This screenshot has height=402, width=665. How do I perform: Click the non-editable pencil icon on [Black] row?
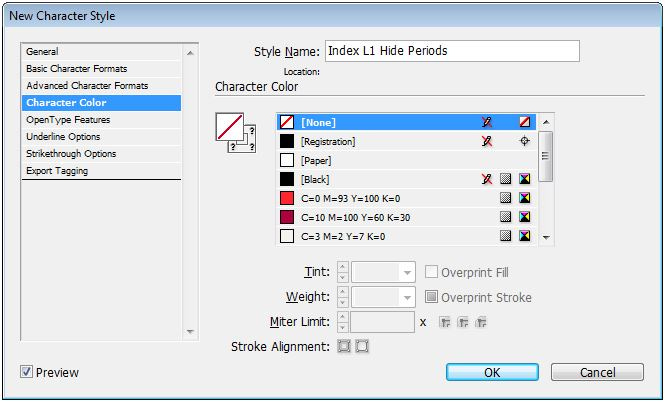(487, 179)
